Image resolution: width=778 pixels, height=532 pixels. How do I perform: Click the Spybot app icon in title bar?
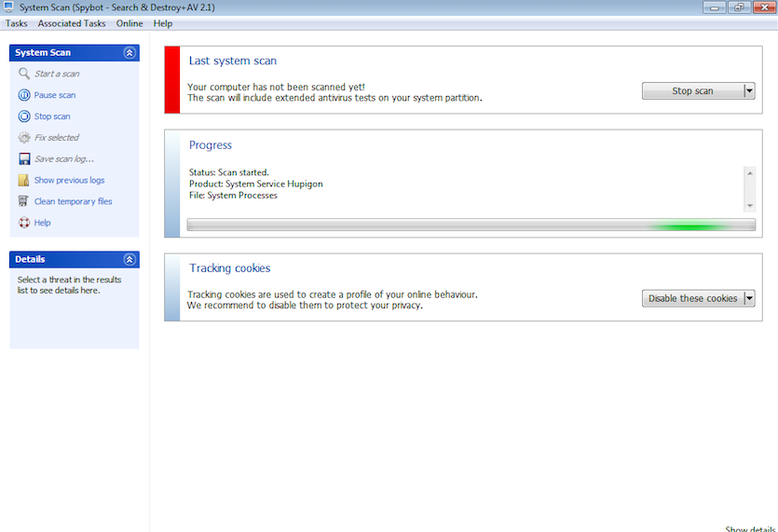point(8,7)
